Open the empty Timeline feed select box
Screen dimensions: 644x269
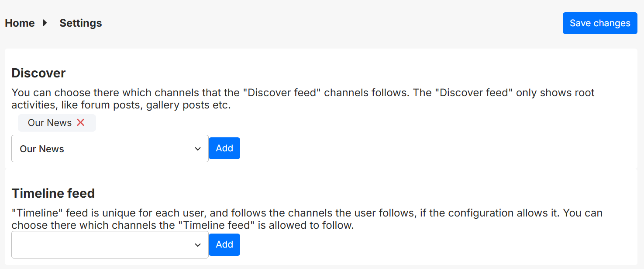click(110, 245)
